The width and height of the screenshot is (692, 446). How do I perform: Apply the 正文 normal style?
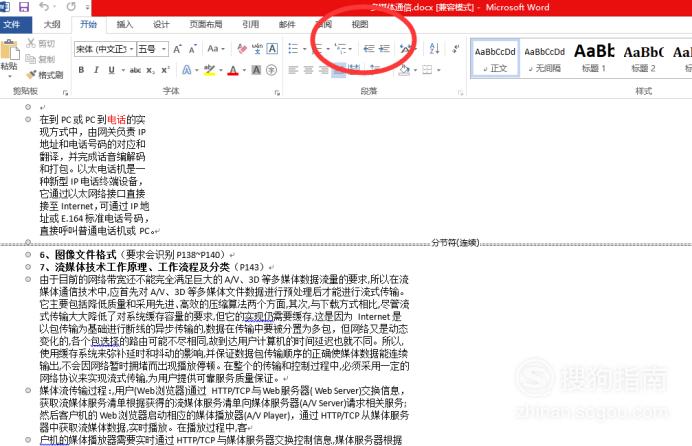coord(495,59)
